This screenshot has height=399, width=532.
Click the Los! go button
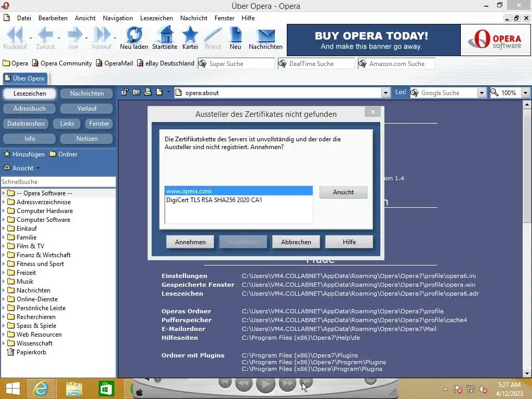point(401,92)
